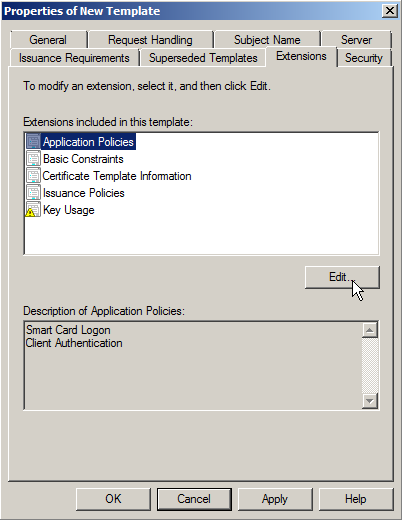402x520 pixels.
Task: Click the Basic Constraints extension icon
Action: (33, 159)
